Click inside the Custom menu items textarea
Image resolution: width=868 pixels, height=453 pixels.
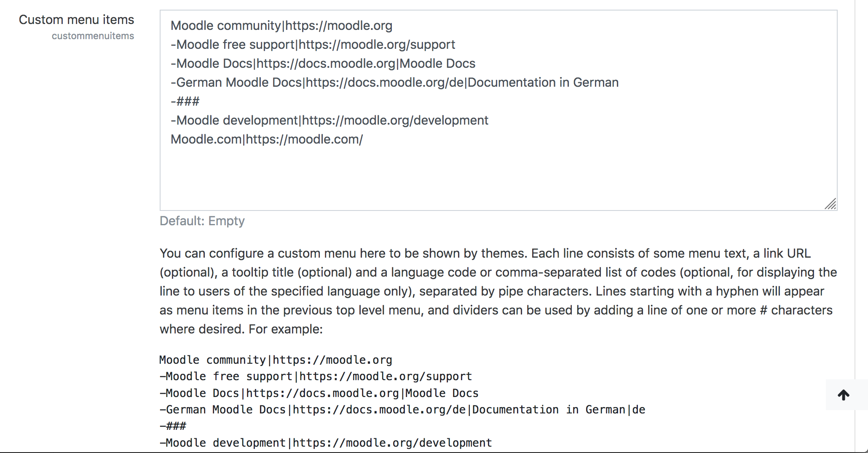[498, 110]
